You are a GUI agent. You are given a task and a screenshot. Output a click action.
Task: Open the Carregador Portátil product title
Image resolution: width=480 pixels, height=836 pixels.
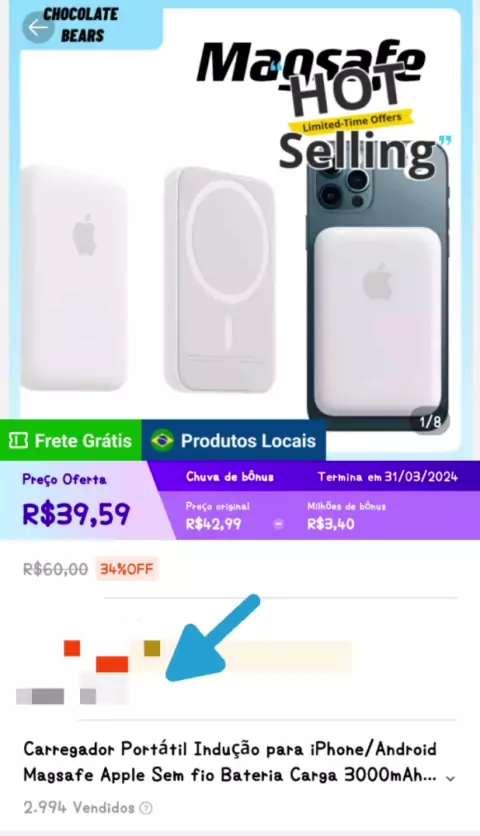[230, 761]
